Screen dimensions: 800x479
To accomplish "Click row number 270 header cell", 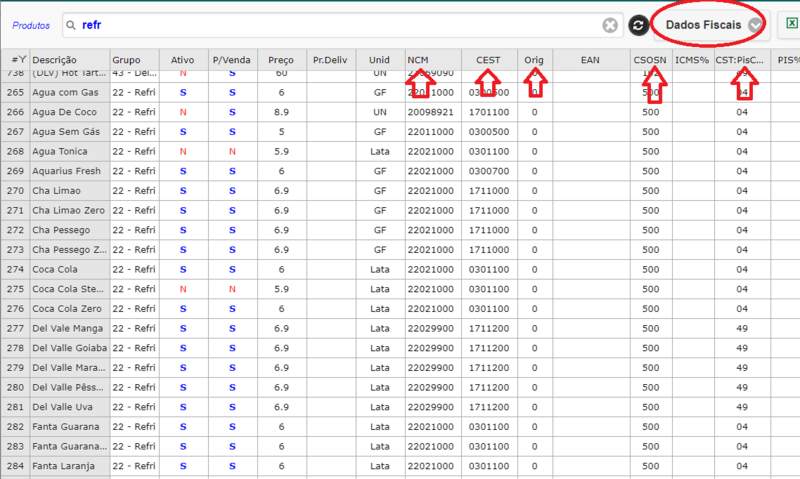I will (x=15, y=191).
